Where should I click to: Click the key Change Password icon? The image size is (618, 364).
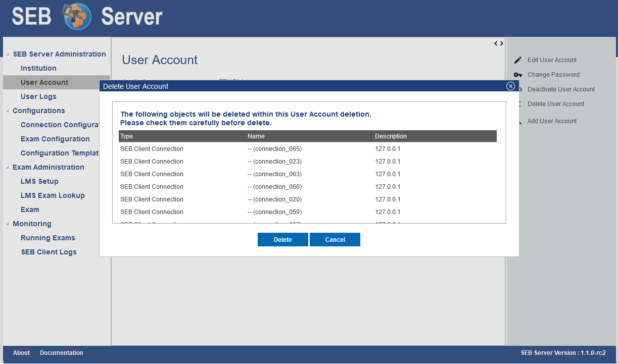pyautogui.click(x=517, y=75)
